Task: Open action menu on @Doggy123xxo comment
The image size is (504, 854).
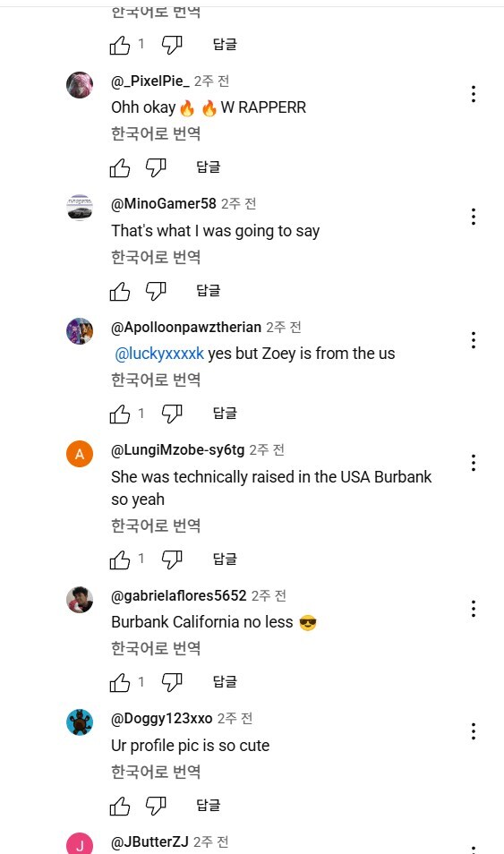Action: coord(474,731)
